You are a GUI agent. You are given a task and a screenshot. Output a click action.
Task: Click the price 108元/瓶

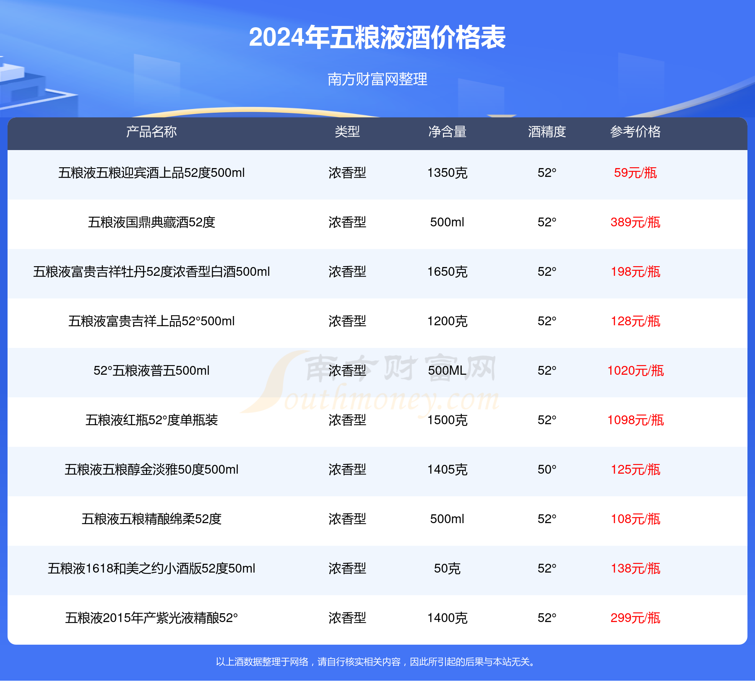click(635, 519)
